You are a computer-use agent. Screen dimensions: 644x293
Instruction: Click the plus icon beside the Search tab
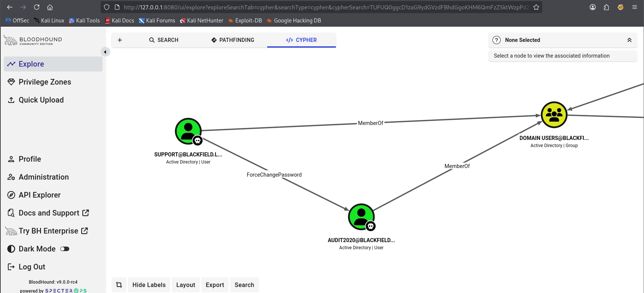(x=120, y=40)
